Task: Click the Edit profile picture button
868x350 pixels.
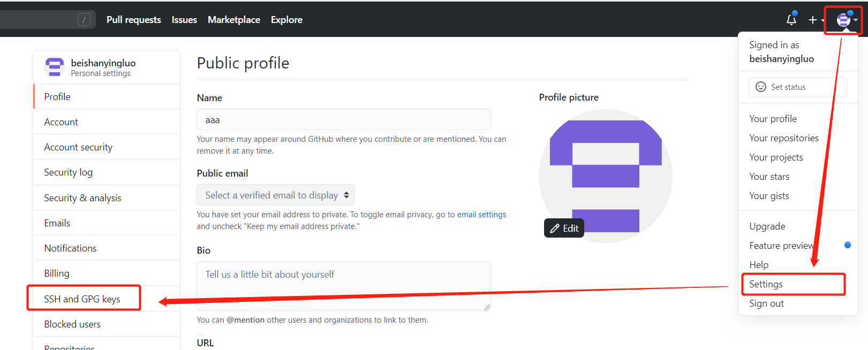Action: [564, 228]
